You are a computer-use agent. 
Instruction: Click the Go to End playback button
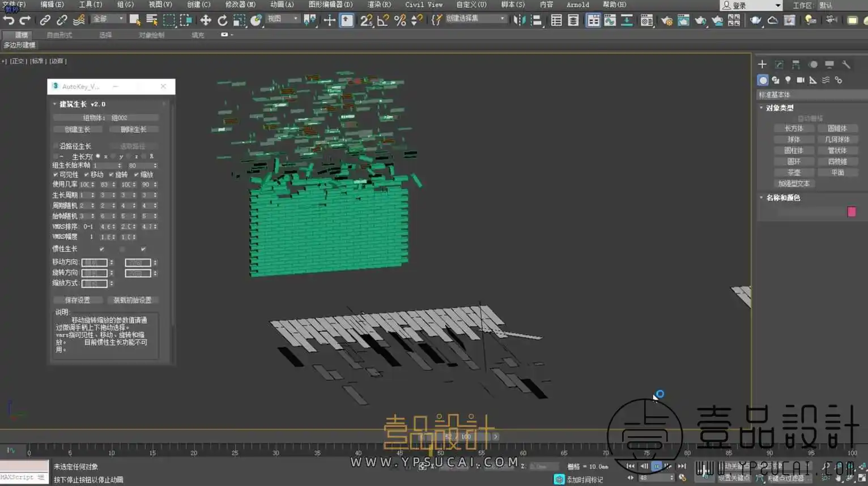click(682, 466)
